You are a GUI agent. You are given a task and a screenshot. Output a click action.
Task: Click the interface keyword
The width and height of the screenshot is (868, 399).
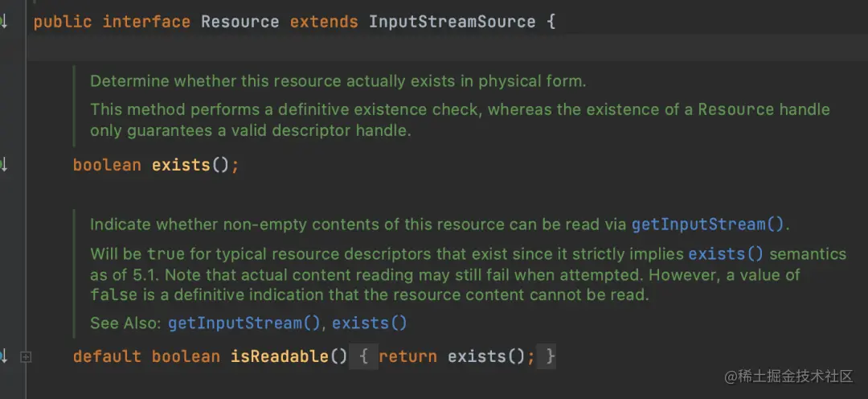pyautogui.click(x=146, y=23)
